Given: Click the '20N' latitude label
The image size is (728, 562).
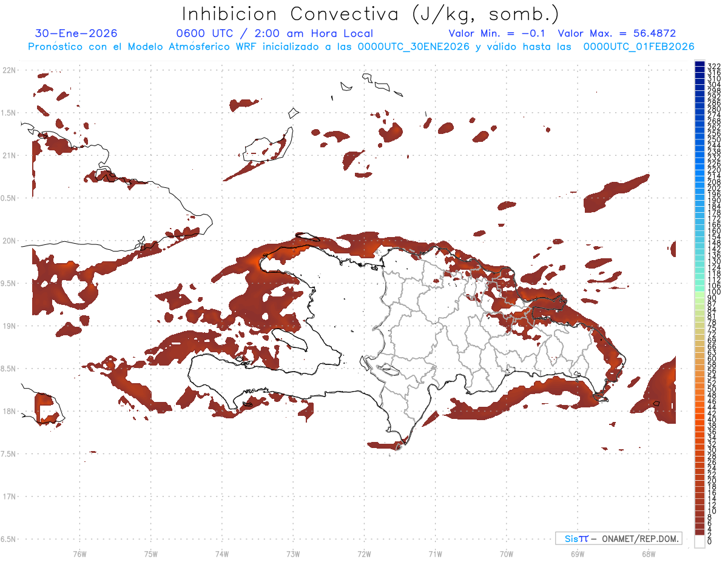Looking at the screenshot, I should [9, 241].
